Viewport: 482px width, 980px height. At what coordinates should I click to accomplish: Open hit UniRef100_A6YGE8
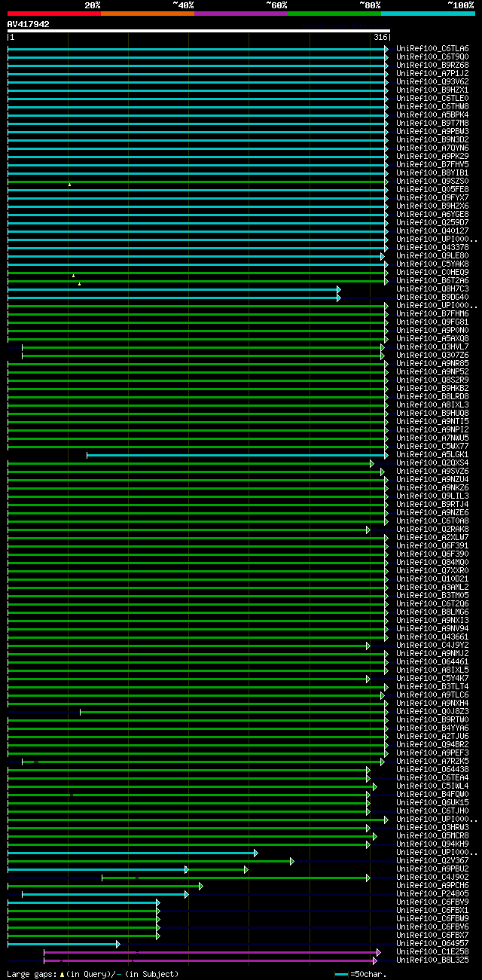pyautogui.click(x=432, y=214)
